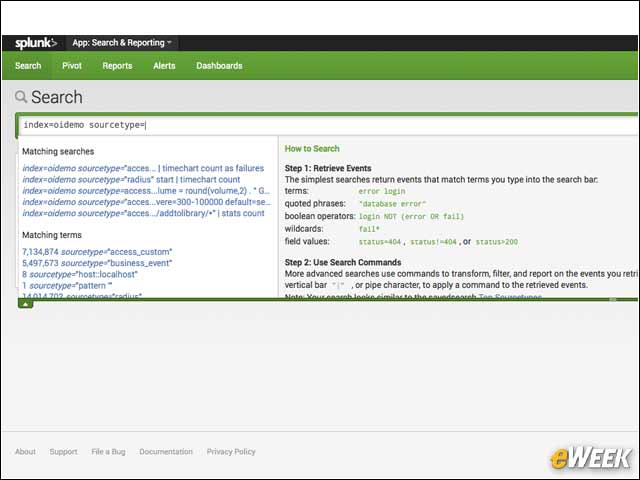Click the 'Matching terms' label
Screen dimensions: 640x480
click(x=52, y=235)
